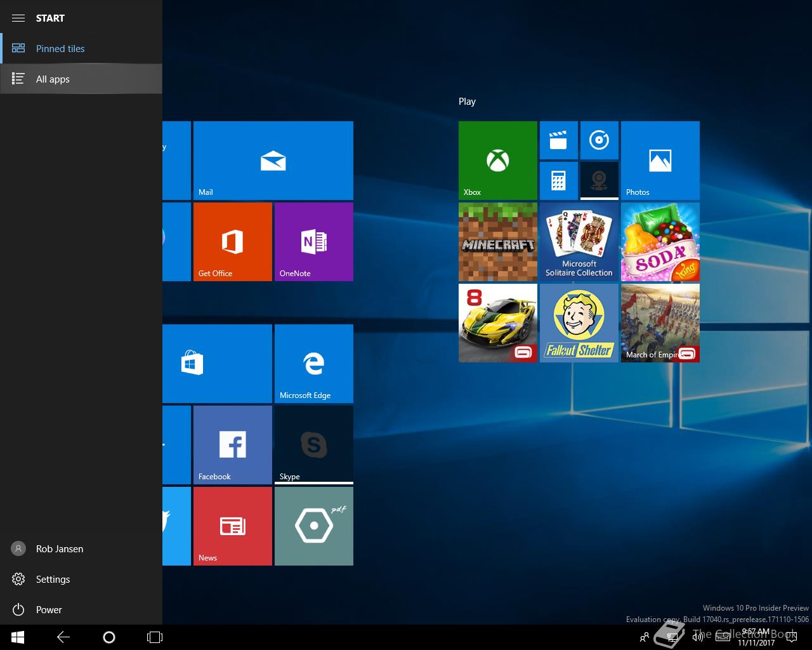Launch the OneNote tile
Viewport: 812px width, 650px height.
coord(314,242)
